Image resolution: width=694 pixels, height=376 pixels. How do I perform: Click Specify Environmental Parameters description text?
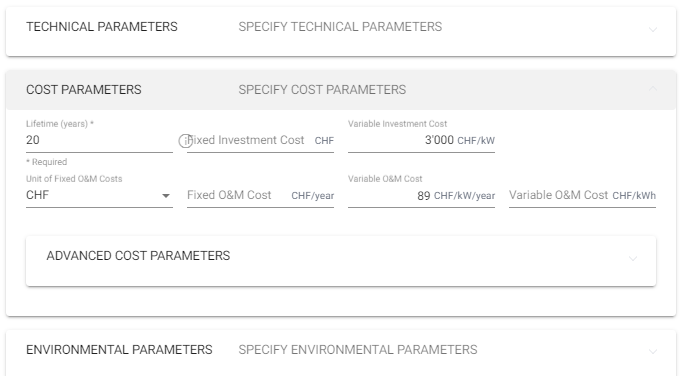pos(358,350)
